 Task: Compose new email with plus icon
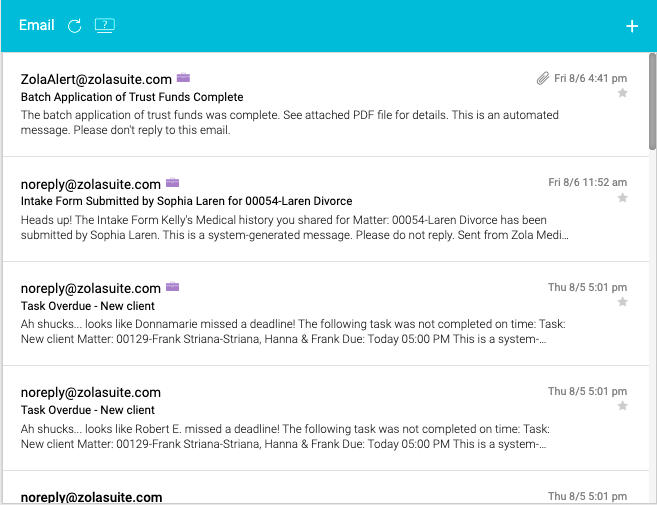pos(632,26)
